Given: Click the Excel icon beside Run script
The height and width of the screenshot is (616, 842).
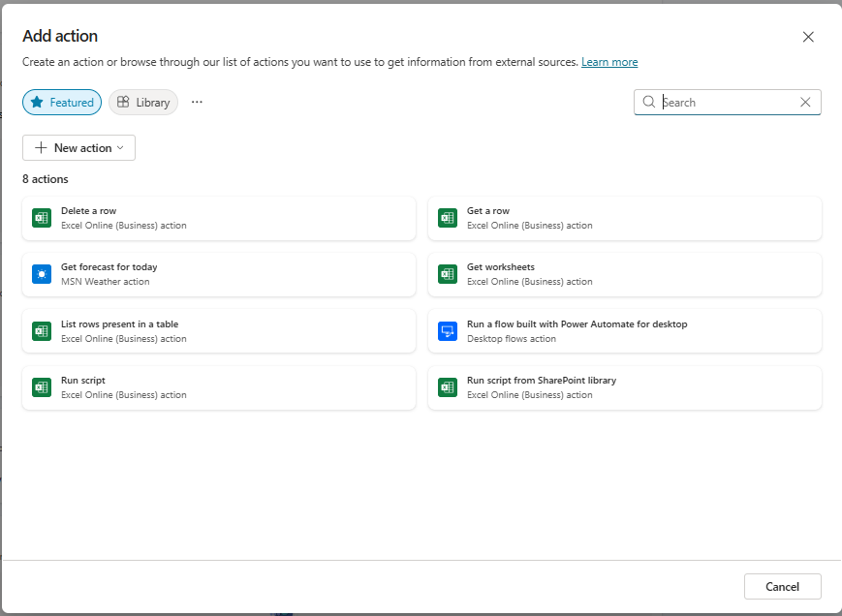Looking at the screenshot, I should pyautogui.click(x=42, y=387).
